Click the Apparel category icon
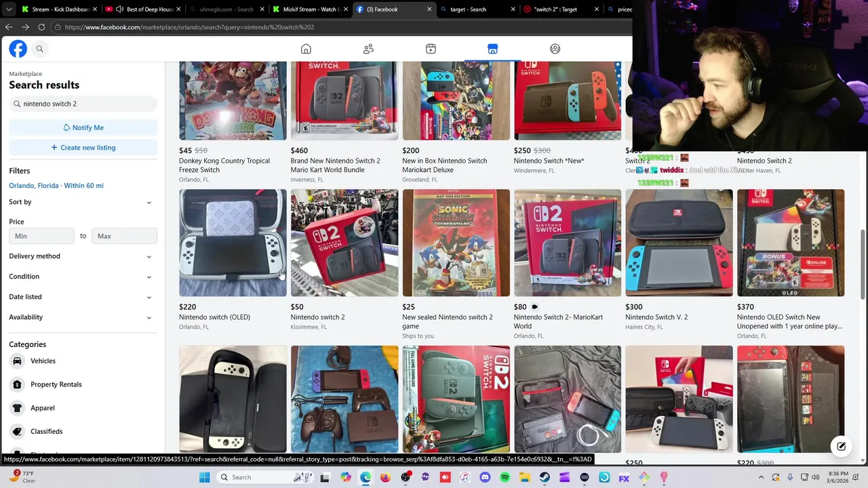868x488 pixels. 17,408
